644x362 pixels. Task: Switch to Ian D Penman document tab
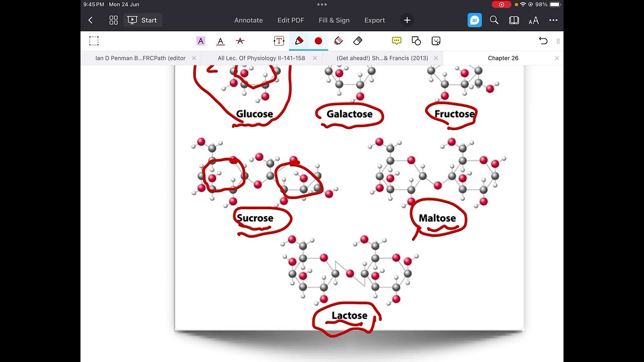click(x=140, y=58)
